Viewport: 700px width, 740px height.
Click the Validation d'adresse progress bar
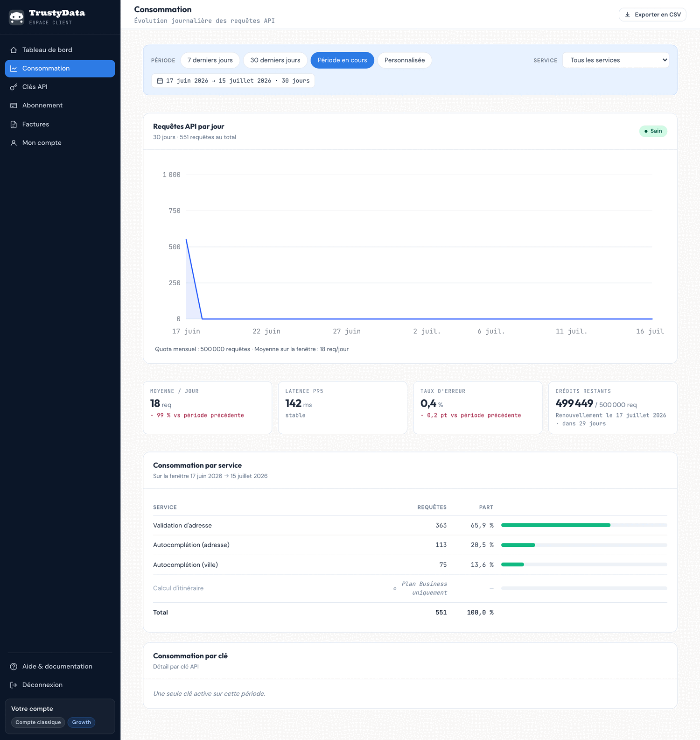coord(584,525)
